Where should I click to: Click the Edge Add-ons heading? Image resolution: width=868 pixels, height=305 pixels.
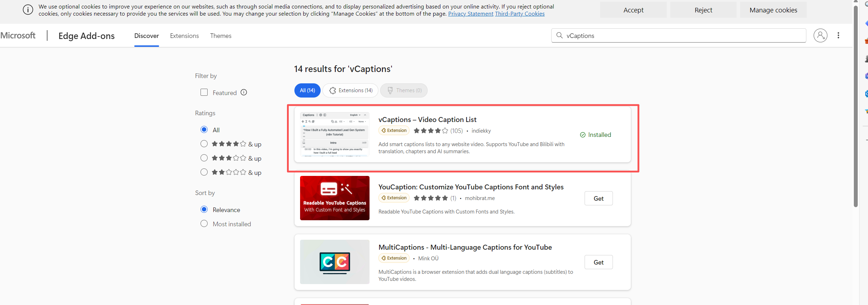click(86, 36)
